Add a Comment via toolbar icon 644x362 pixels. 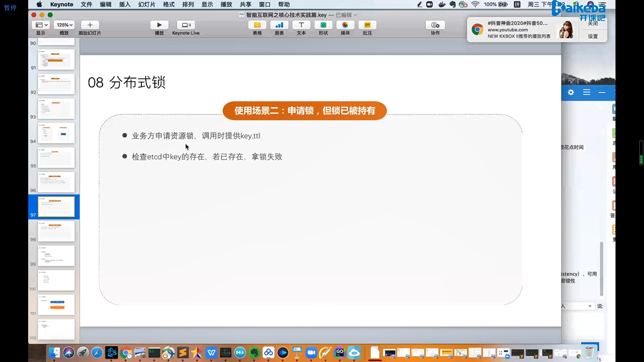(367, 25)
